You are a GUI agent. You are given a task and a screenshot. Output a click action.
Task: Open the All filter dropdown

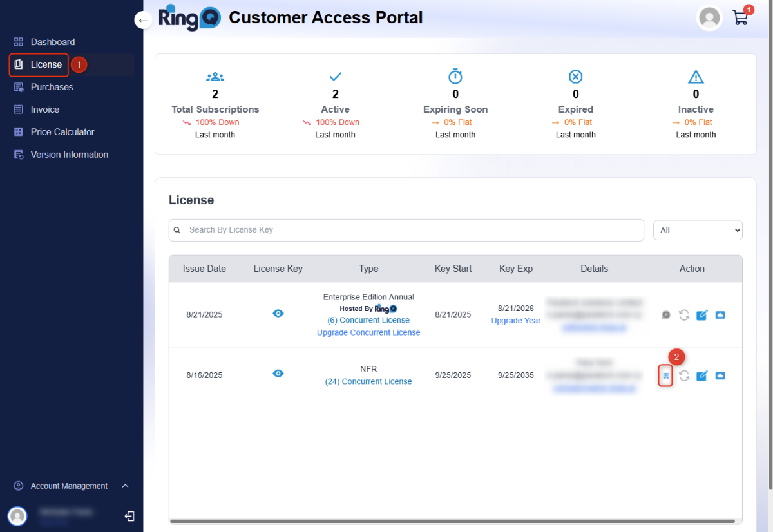click(698, 230)
